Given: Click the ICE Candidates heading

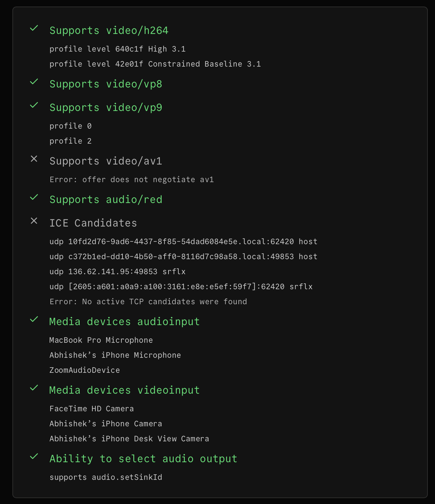Looking at the screenshot, I should (x=93, y=223).
